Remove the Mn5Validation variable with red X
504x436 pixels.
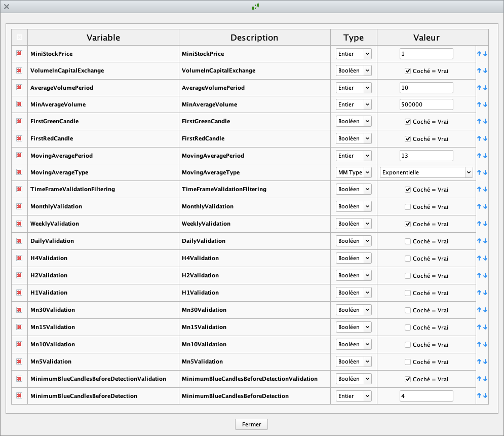[x=19, y=361]
